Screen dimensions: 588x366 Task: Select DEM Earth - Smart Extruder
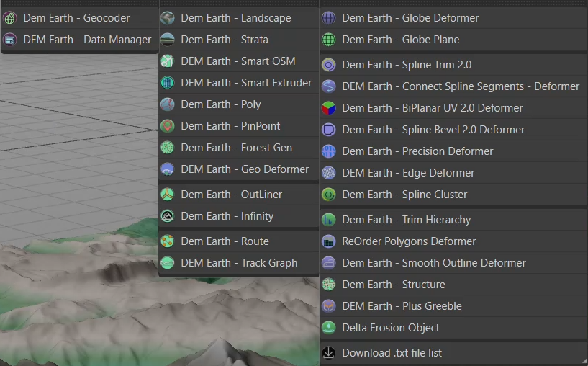coord(239,83)
